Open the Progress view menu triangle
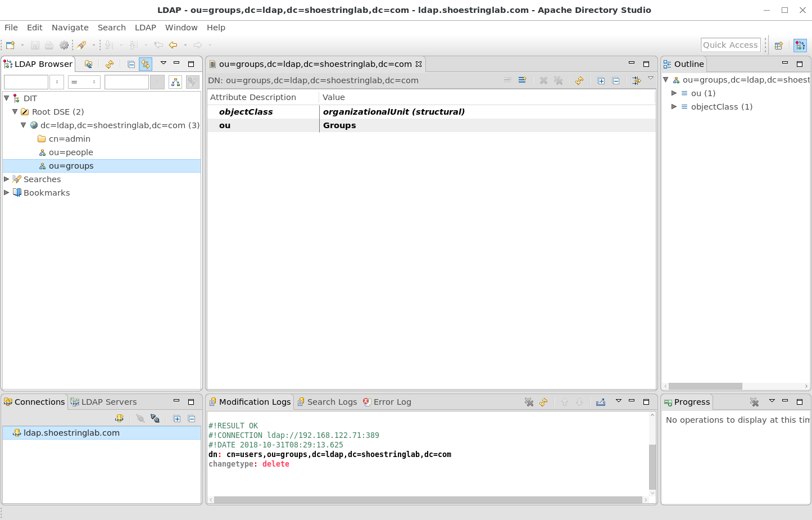Image resolution: width=812 pixels, height=520 pixels. 772,401
